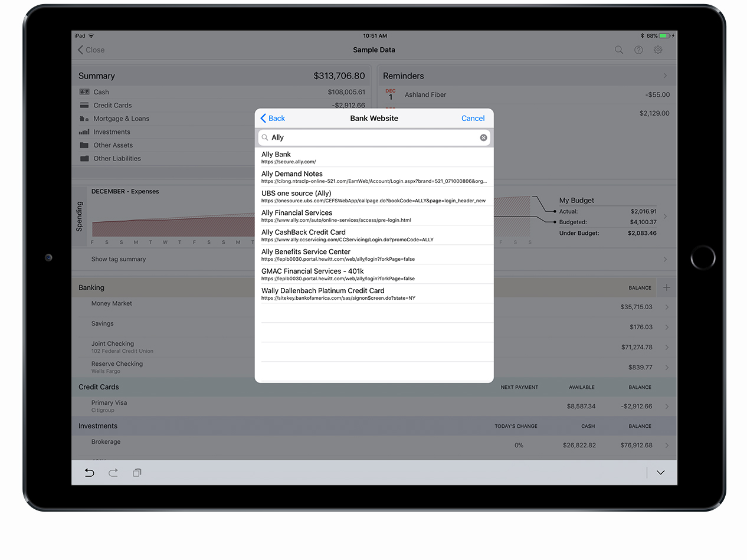Choose Ally Benefits Service Center
Image resolution: width=747 pixels, height=560 pixels.
click(374, 255)
